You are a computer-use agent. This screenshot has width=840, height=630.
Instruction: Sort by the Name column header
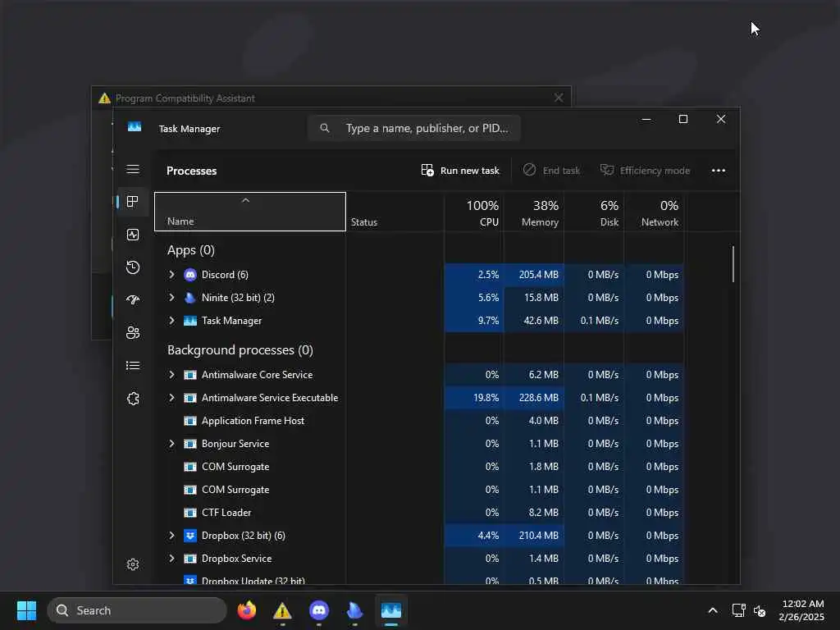[250, 212]
